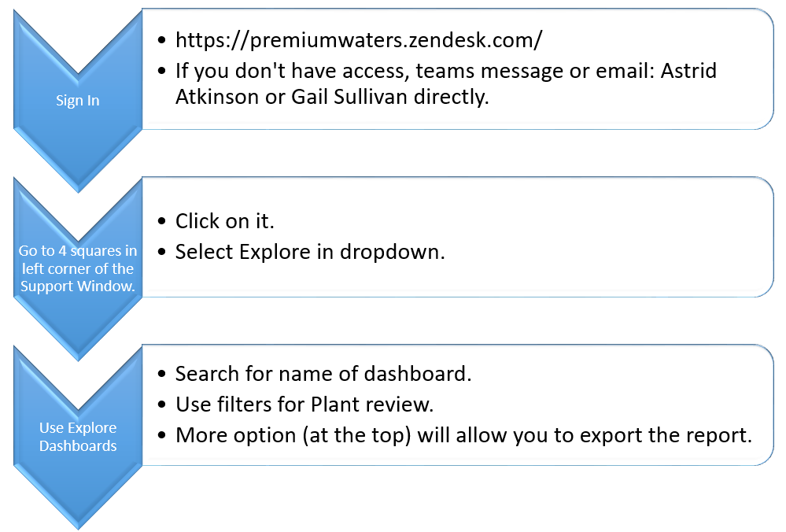Click 'Use filters for Plant review' bullet
The height and width of the screenshot is (532, 786).
(304, 405)
